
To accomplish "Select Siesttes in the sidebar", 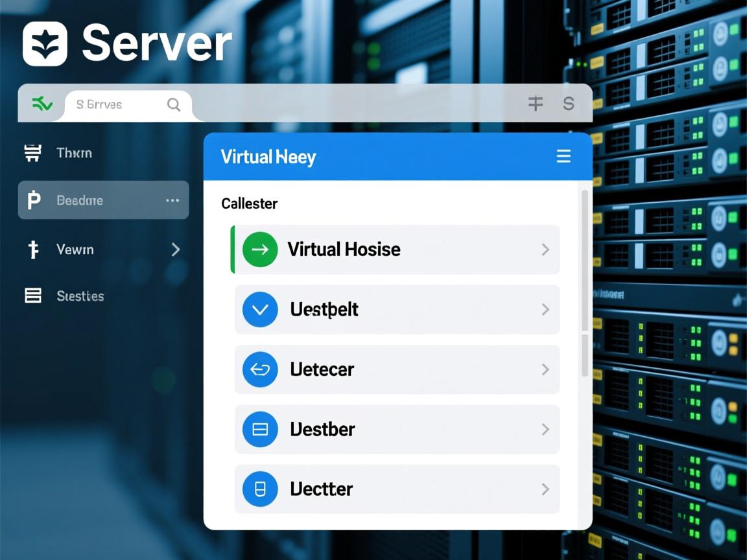I will pos(80,296).
